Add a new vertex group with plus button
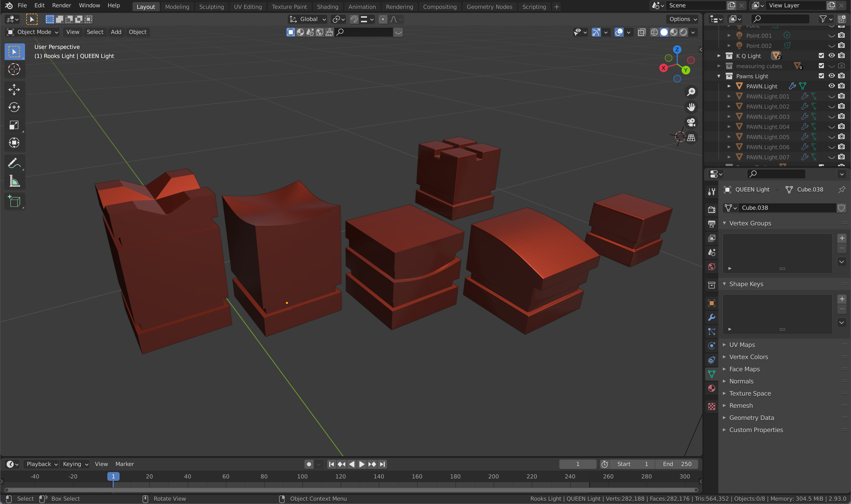Viewport: 851px width, 504px height. tap(842, 238)
